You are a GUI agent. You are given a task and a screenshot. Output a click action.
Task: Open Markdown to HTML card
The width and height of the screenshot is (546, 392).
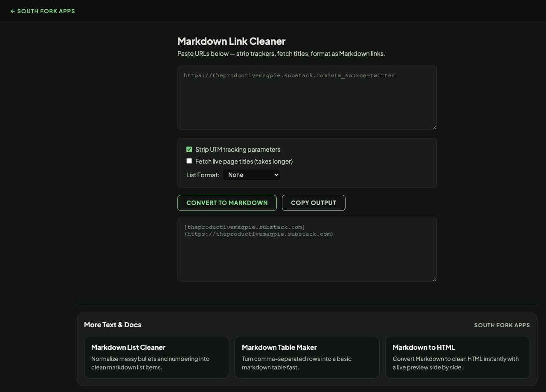point(458,357)
